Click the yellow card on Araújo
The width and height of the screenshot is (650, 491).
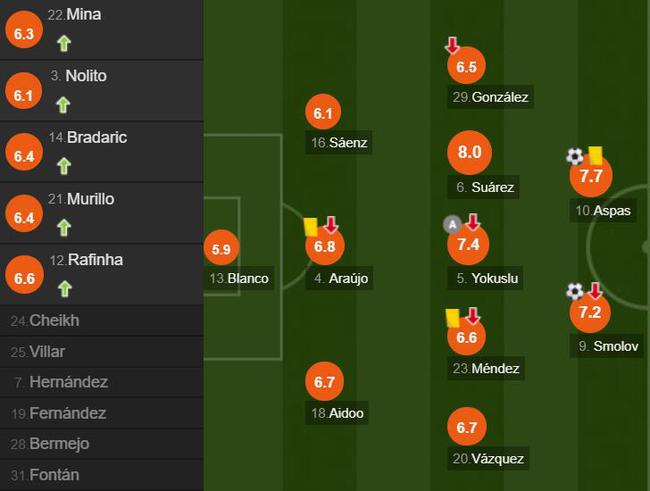[310, 227]
